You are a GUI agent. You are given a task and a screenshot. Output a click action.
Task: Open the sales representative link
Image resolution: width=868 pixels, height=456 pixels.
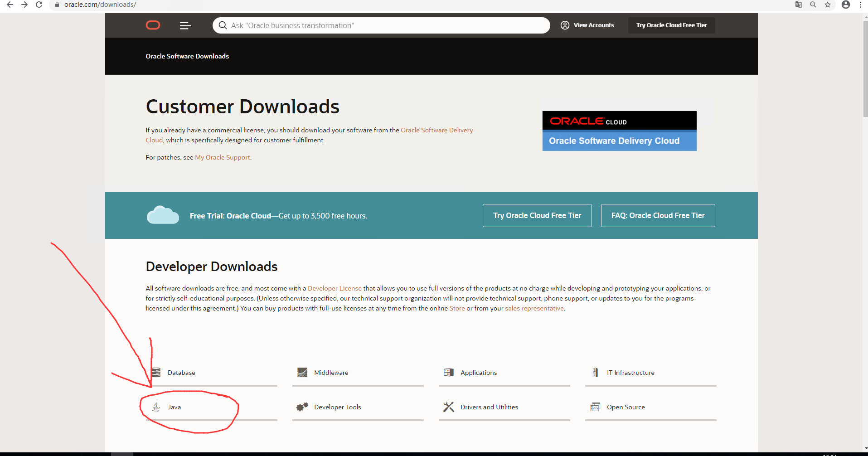click(534, 308)
